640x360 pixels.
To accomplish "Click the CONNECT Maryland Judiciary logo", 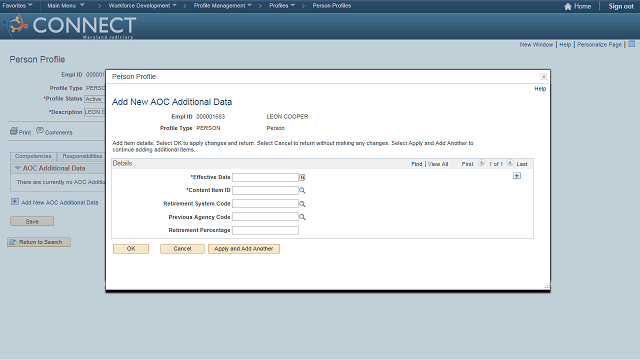I will (69, 26).
